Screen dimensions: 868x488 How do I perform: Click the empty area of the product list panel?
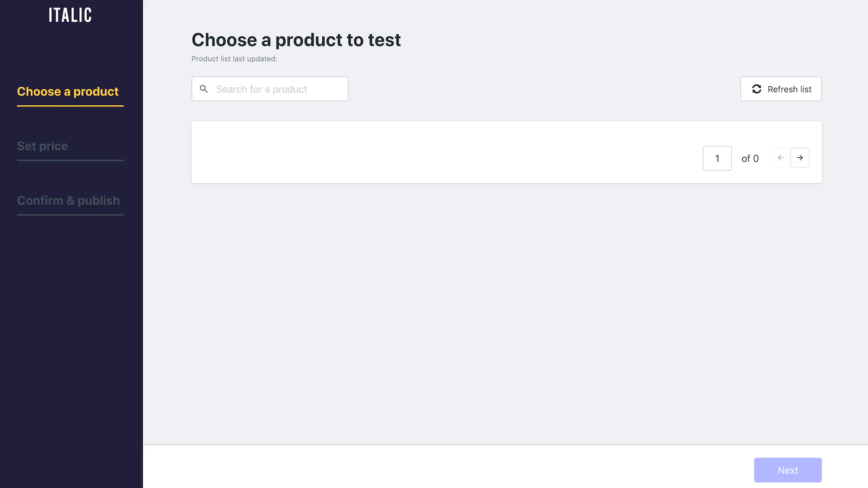tap(434, 152)
